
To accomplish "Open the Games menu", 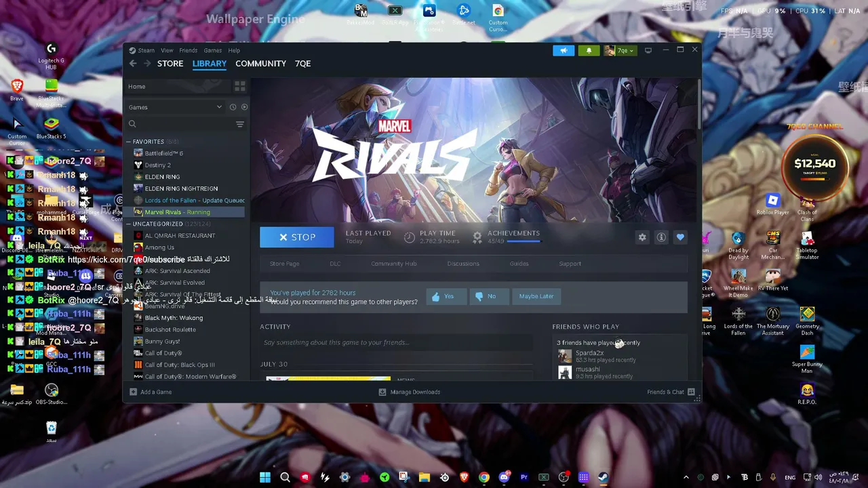I will [x=213, y=50].
